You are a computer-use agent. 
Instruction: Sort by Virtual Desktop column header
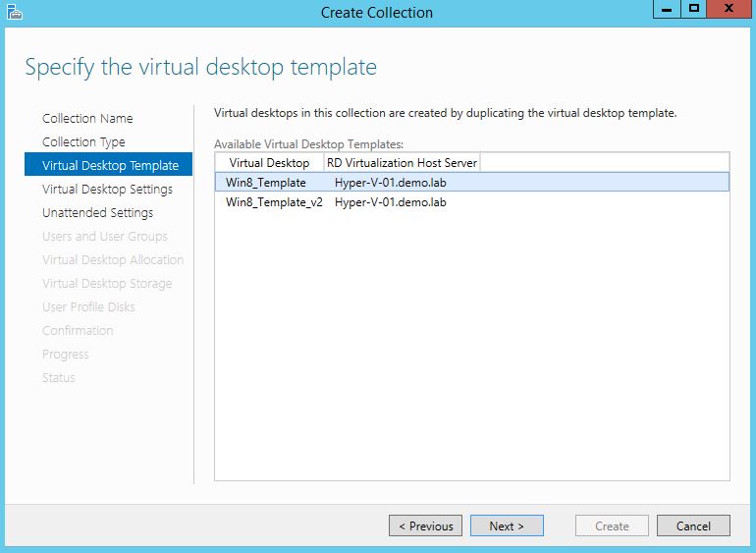(x=269, y=163)
